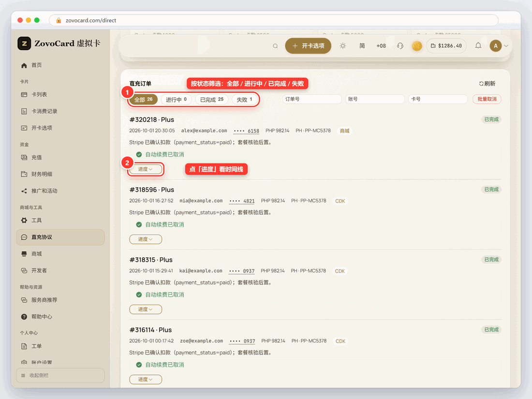Filter orders by 已完成 tab

[x=212, y=100]
